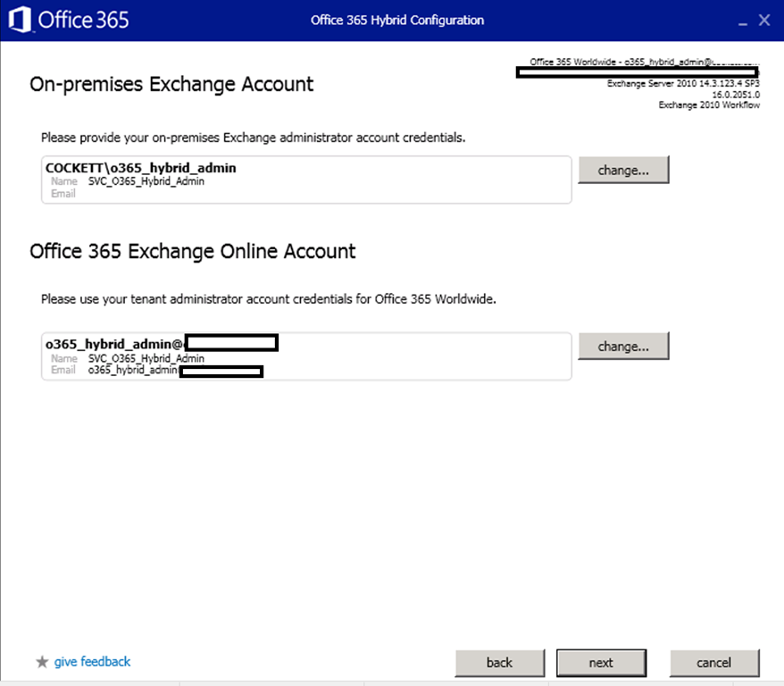Change the Office 365 Exchange Online account
The width and height of the screenshot is (784, 686).
point(623,346)
